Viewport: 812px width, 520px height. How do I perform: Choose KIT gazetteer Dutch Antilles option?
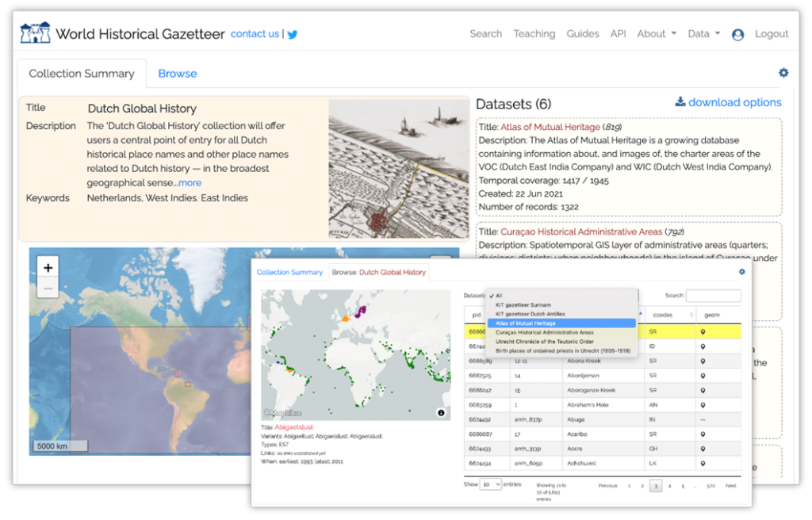coord(561,314)
